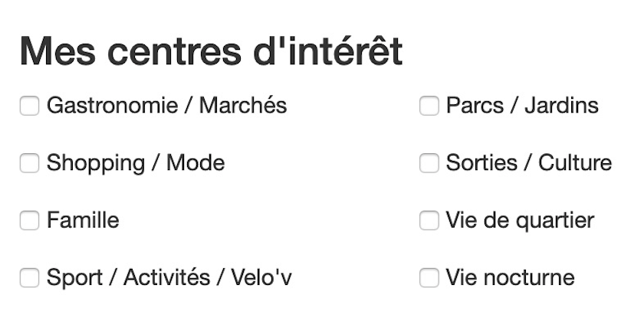The image size is (644, 331).
Task: Click the "Sport / Activités / Velo'v" label
Action: click(x=169, y=277)
